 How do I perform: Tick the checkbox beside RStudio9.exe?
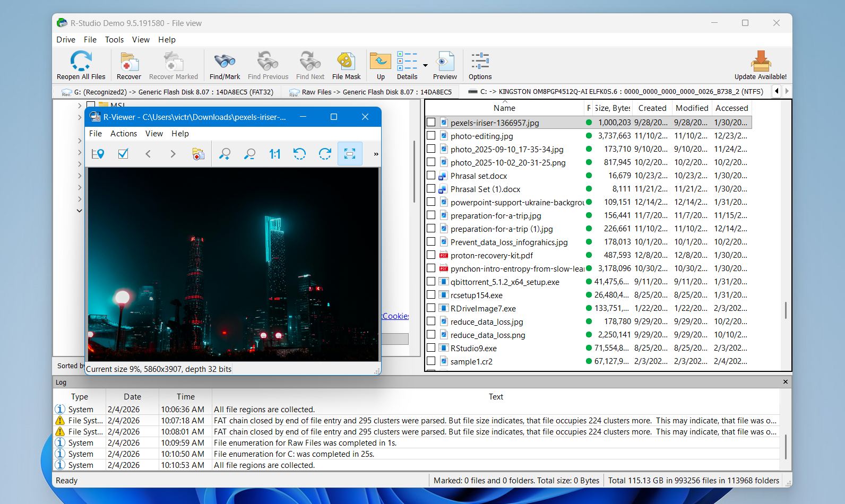coord(431,348)
